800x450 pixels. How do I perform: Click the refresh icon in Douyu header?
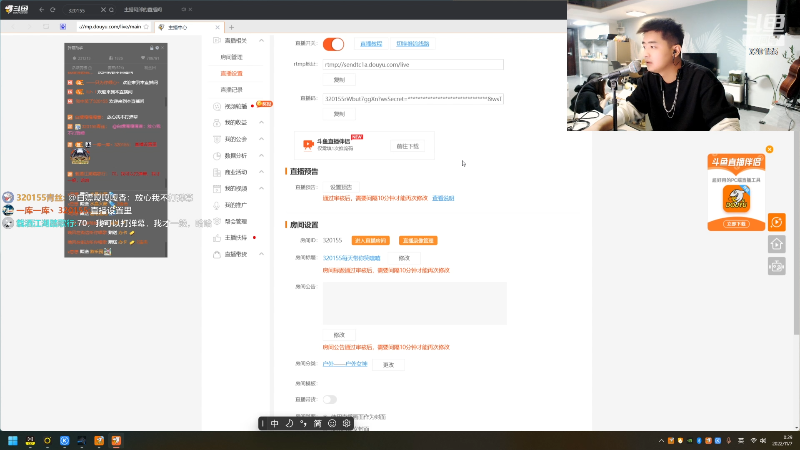53,10
